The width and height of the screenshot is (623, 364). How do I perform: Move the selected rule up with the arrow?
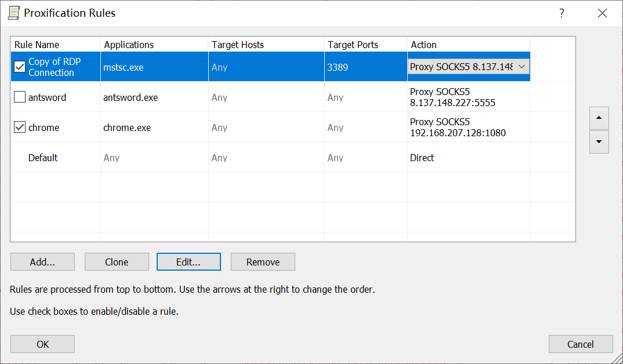click(599, 118)
